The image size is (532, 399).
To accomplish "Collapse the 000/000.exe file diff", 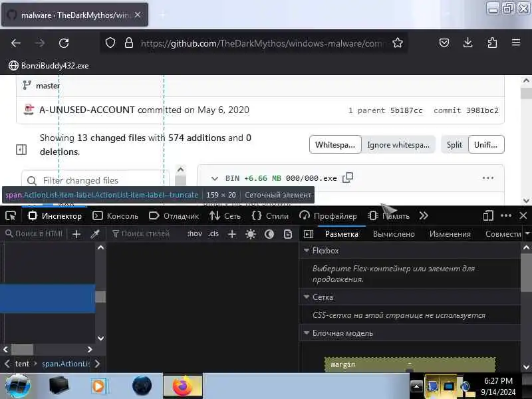I will (x=214, y=178).
